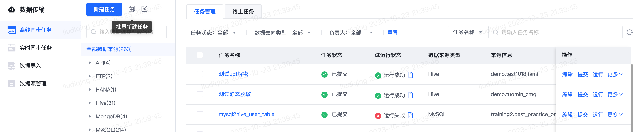Expand the Hive(31) data source node
Viewport: 644px width, 132px height.
tap(90, 103)
